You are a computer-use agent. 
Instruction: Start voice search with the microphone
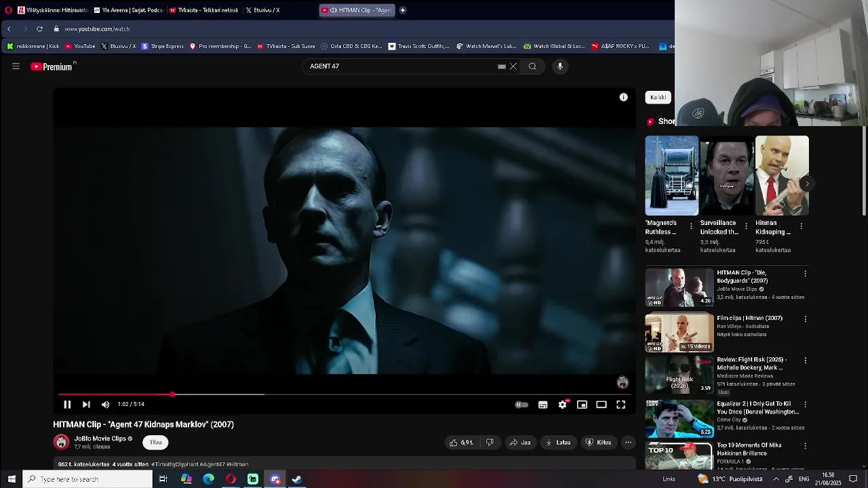click(560, 66)
